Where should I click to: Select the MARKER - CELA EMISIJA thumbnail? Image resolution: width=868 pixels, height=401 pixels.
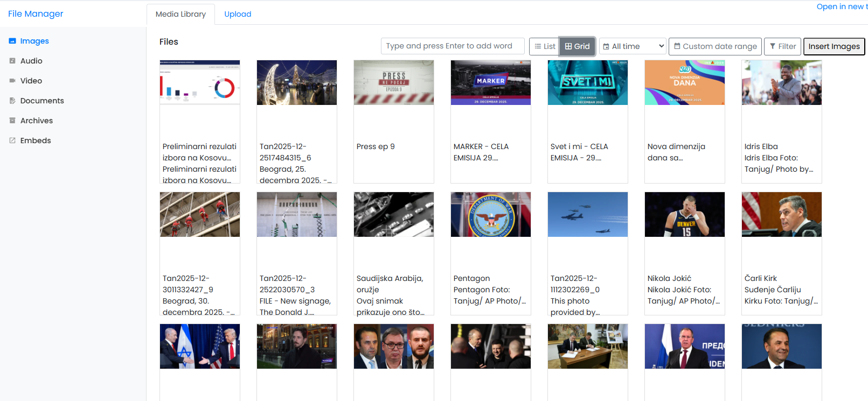(491, 82)
